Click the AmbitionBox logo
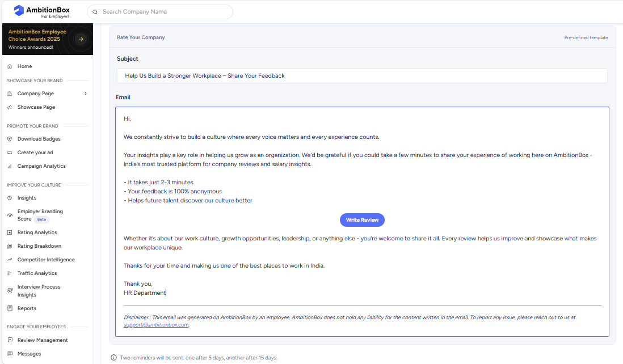Image resolution: width=623 pixels, height=364 pixels. (42, 11)
